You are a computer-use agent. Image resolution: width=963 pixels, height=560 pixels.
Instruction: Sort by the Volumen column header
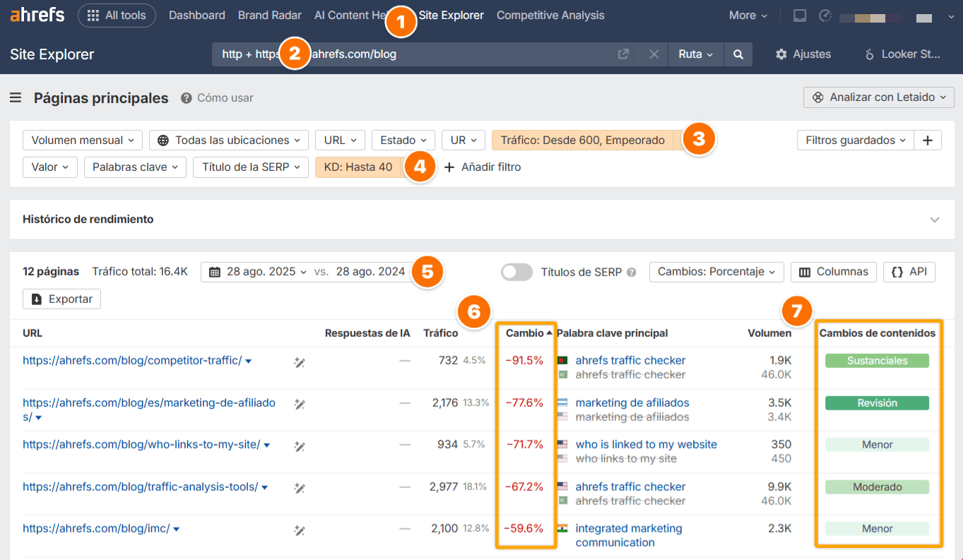coord(769,333)
